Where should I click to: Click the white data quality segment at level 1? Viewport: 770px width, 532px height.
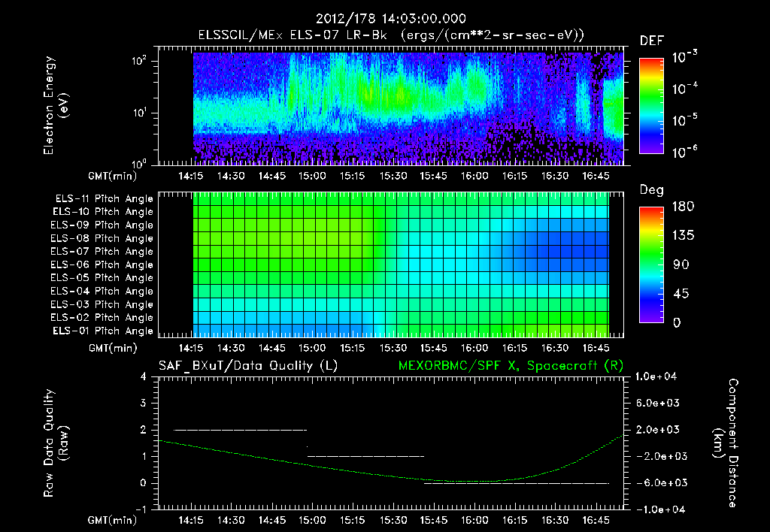(365, 456)
